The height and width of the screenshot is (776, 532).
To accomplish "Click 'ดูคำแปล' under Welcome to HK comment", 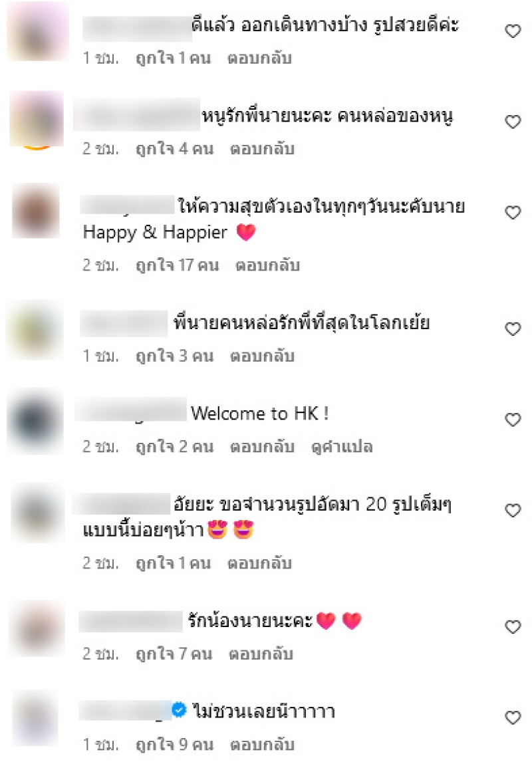I will click(x=342, y=447).
